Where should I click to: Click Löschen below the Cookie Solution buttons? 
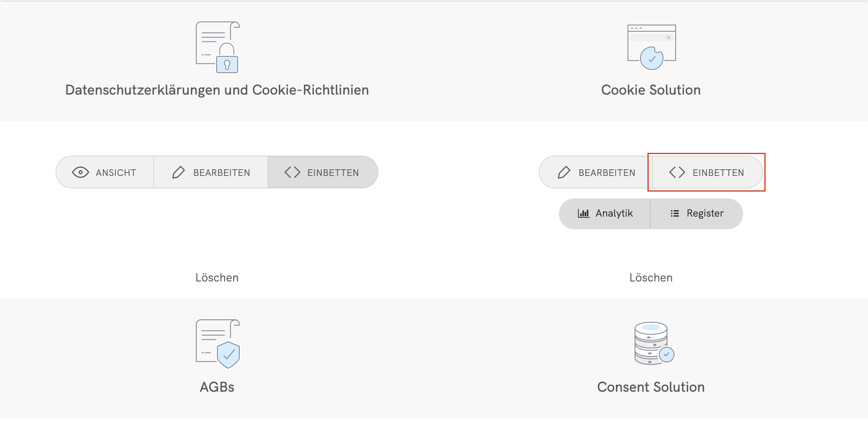[x=651, y=278]
